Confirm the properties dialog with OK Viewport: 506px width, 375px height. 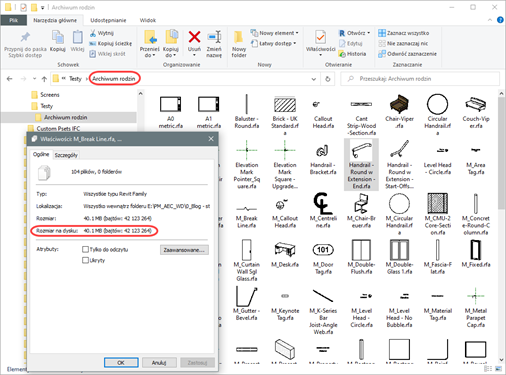pyautogui.click(x=121, y=362)
